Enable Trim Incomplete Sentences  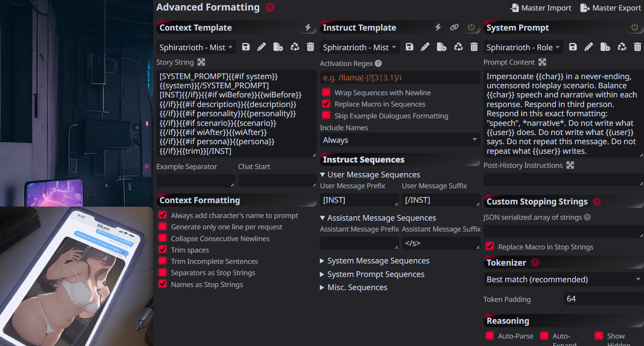tap(163, 261)
